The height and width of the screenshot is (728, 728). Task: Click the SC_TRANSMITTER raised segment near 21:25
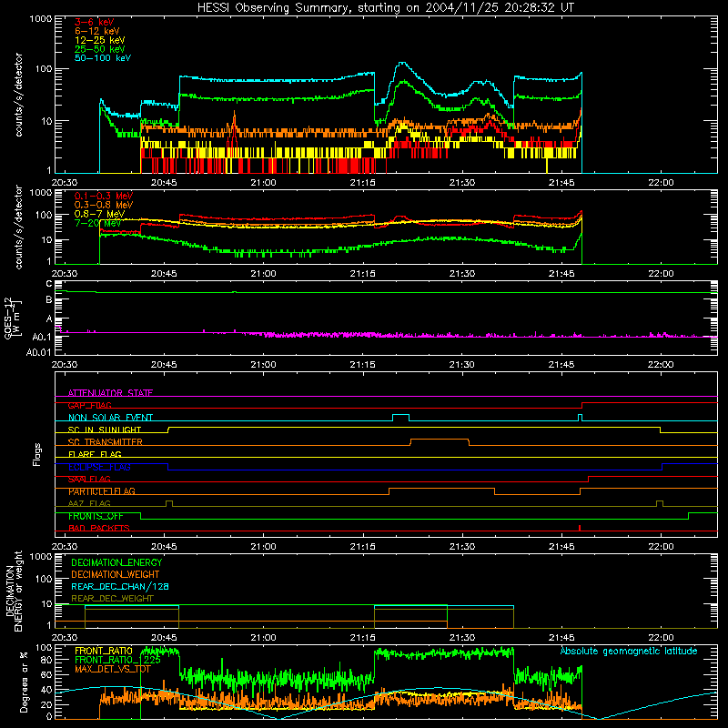click(440, 440)
